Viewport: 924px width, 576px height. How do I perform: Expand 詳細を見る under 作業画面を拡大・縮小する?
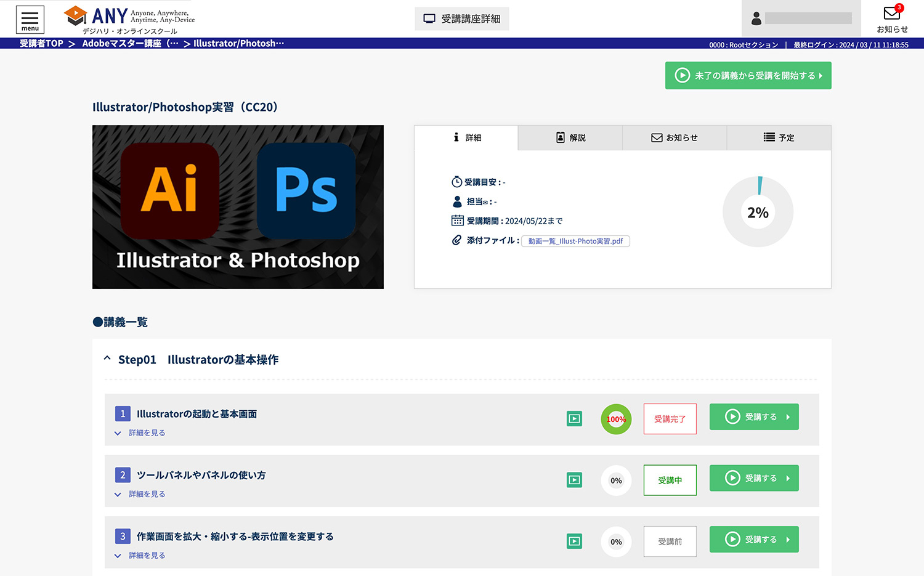(x=140, y=556)
